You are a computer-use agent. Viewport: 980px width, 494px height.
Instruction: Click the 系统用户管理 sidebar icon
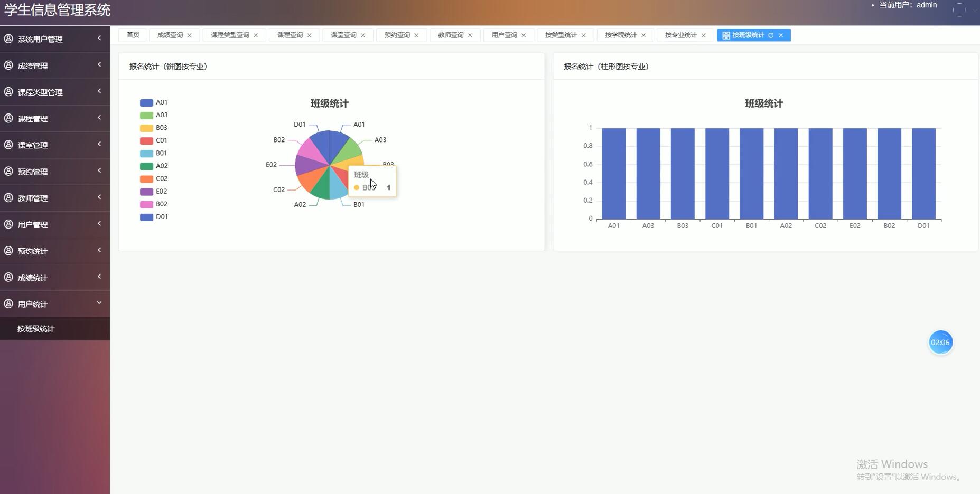coord(8,39)
